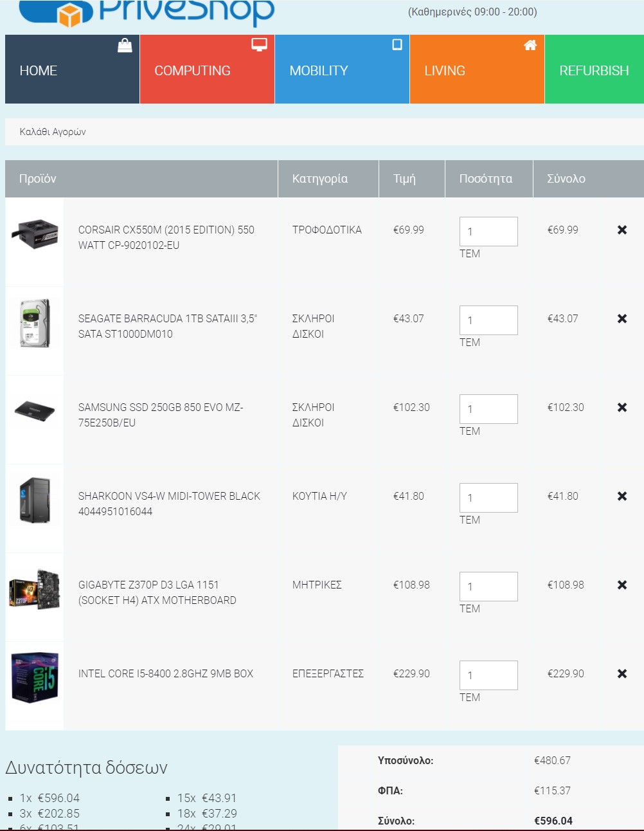Edit quantity field for Gigabyte Z370P
This screenshot has height=831, width=644.
coord(488,587)
